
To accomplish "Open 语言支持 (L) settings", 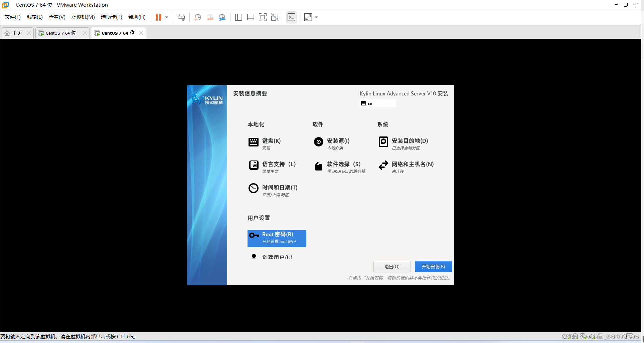I will click(279, 164).
